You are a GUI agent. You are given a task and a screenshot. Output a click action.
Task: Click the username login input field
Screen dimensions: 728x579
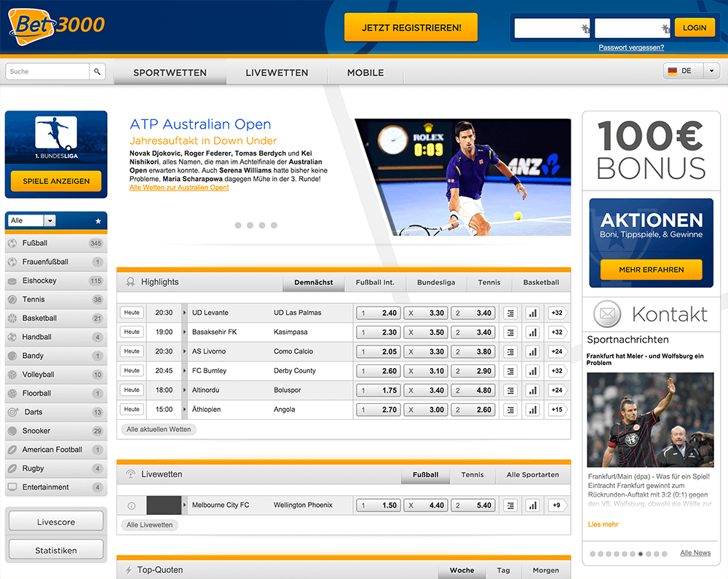coord(552,28)
